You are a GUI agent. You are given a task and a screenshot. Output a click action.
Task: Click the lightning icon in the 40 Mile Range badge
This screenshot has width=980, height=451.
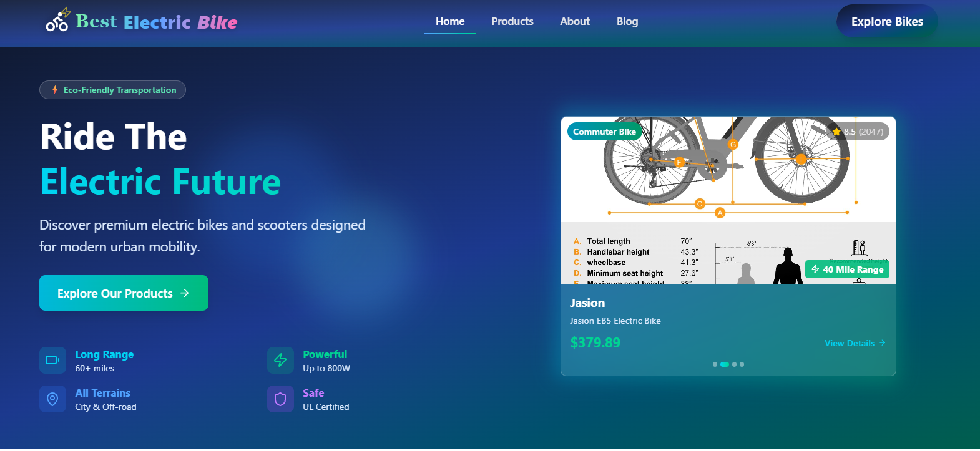(815, 269)
